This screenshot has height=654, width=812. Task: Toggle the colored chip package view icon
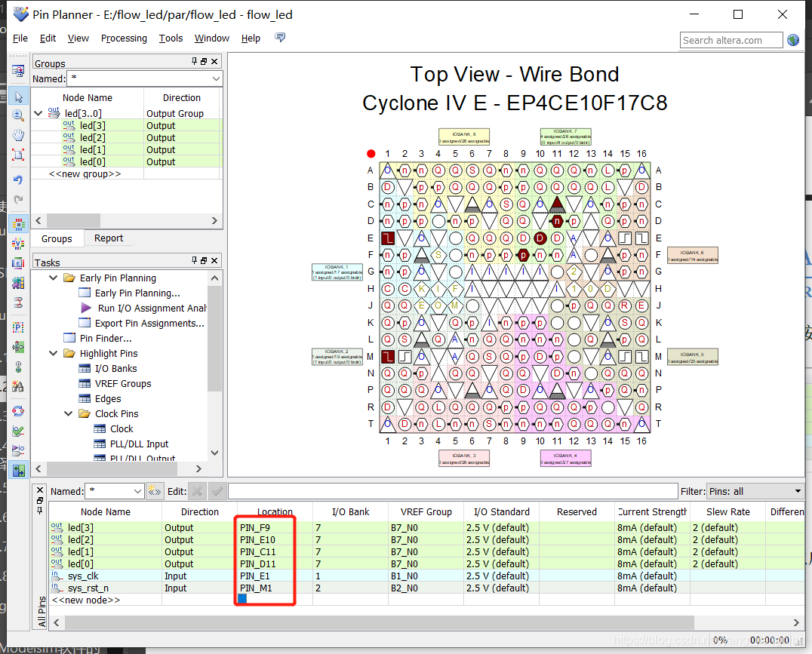(18, 224)
